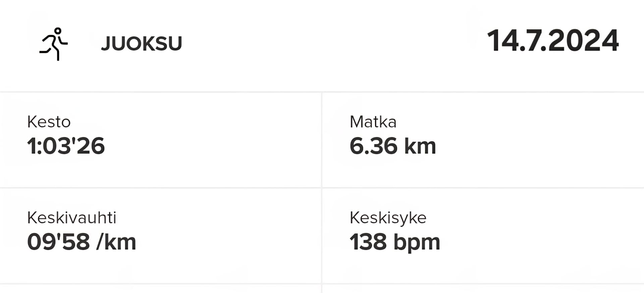
Task: Tap the 1:03'26 duration value
Action: 66,146
